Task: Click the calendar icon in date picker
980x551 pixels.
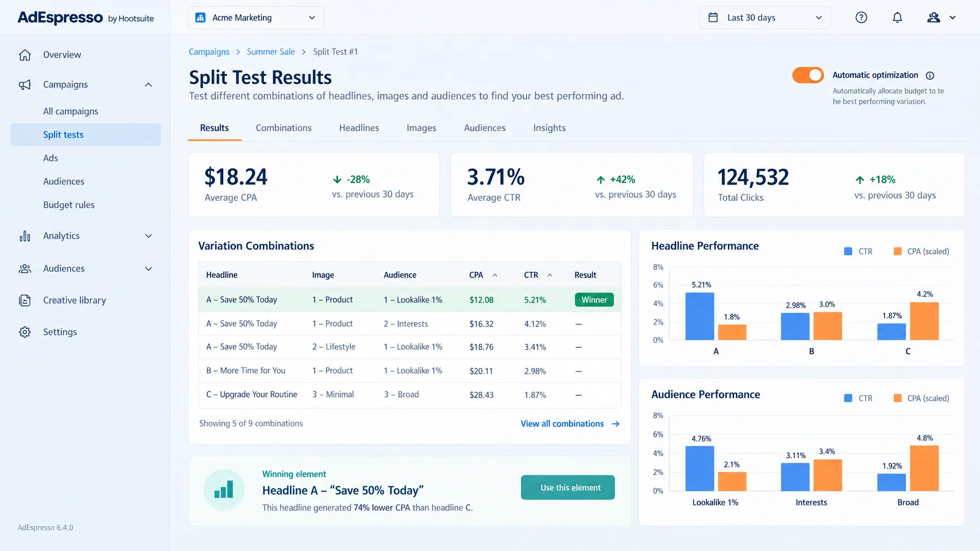Action: 713,17
